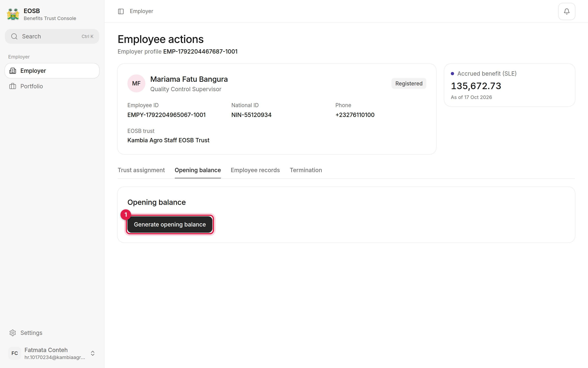
Task: Open the Search field
Action: pos(52,37)
